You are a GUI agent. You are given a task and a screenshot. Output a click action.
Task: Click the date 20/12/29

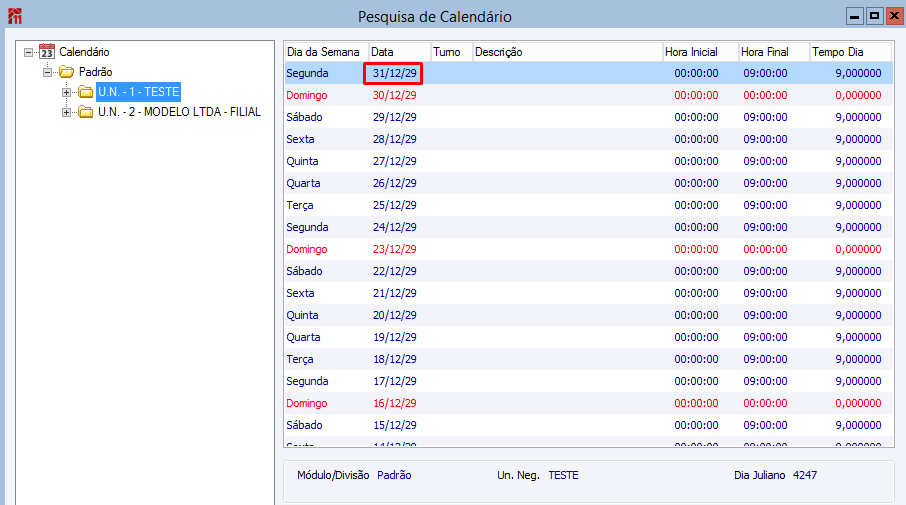point(394,315)
